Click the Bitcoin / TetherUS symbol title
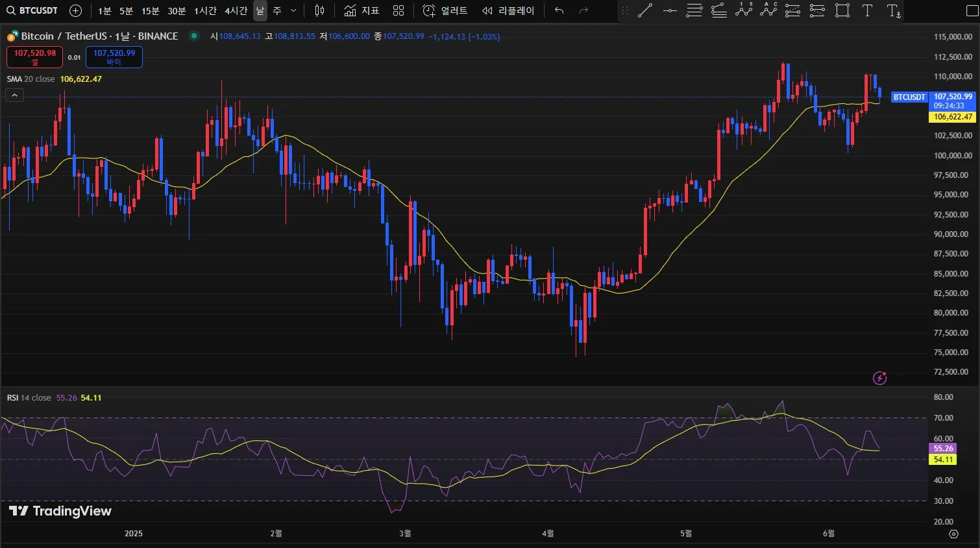The height and width of the screenshot is (548, 980). pyautogui.click(x=99, y=36)
